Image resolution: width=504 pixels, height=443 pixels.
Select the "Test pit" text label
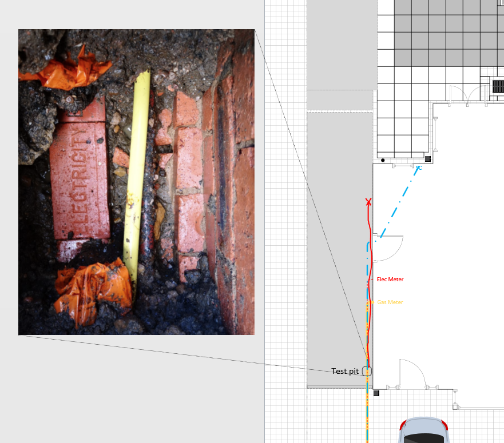point(345,372)
